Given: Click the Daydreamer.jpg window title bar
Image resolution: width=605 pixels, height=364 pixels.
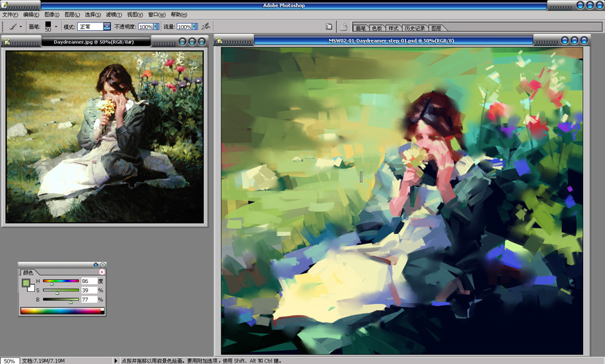Looking at the screenshot, I should tap(94, 42).
